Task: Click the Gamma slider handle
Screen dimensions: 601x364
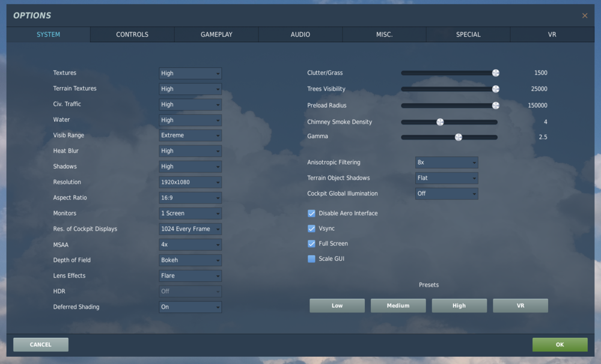Action: 459,137
